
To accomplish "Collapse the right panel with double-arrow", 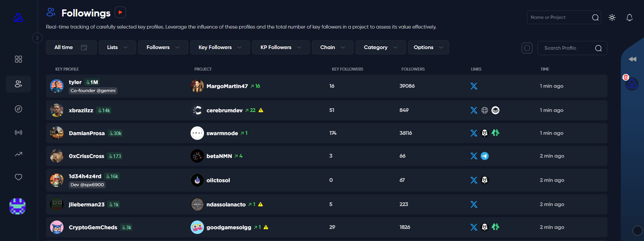I will click(x=633, y=59).
